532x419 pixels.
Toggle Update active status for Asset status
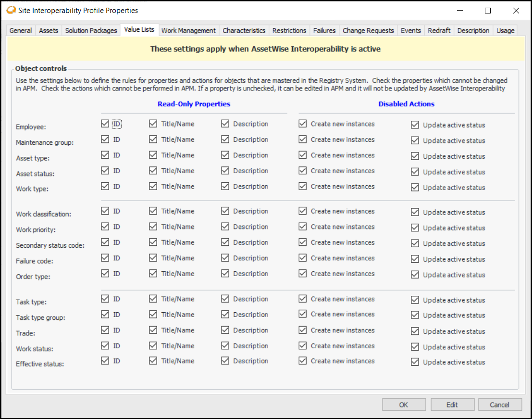tap(415, 172)
